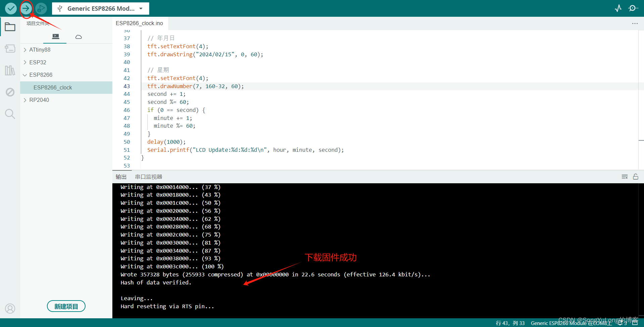Click the Verify checkmark button

click(x=11, y=8)
